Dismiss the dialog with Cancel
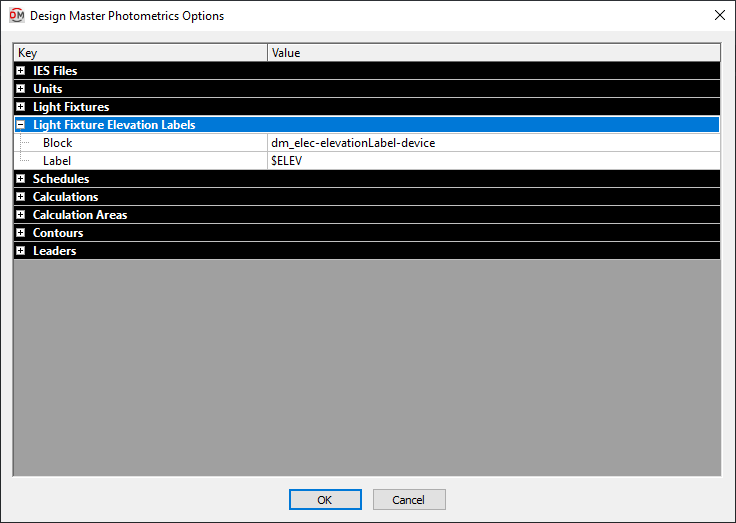The height and width of the screenshot is (523, 736). [409, 500]
